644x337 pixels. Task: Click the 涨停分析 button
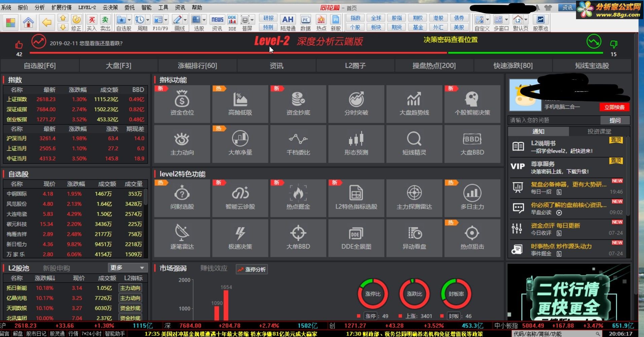coord(252,269)
